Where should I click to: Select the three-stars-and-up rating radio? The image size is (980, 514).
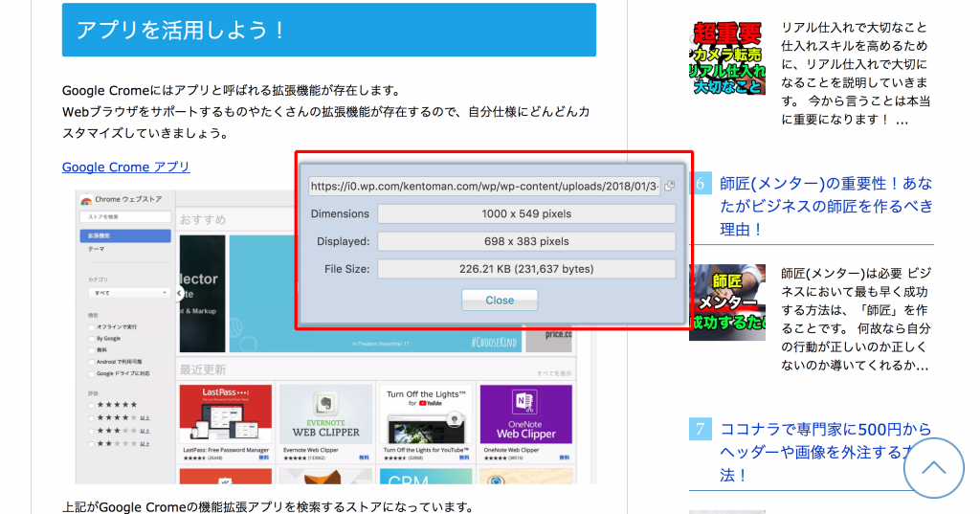pos(92,432)
